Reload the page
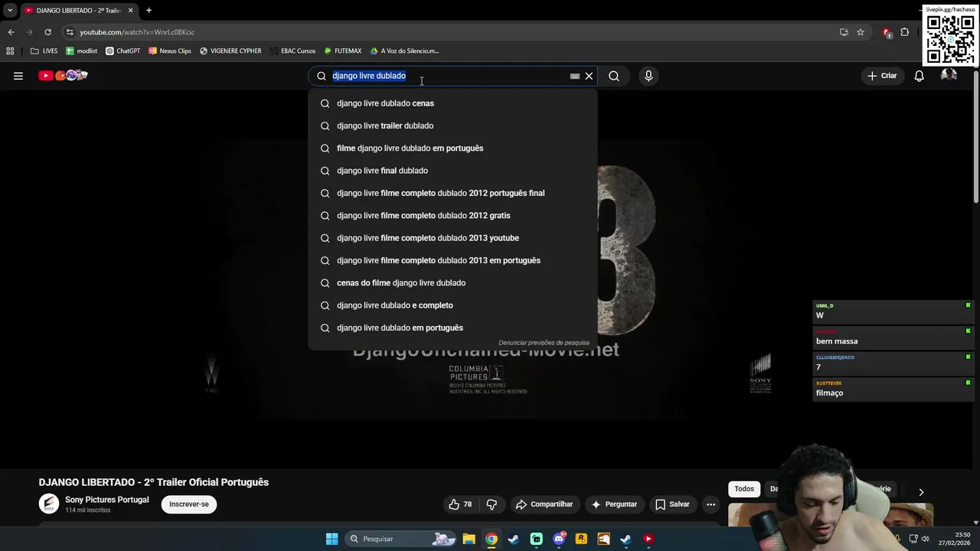This screenshot has width=980, height=551. [47, 32]
